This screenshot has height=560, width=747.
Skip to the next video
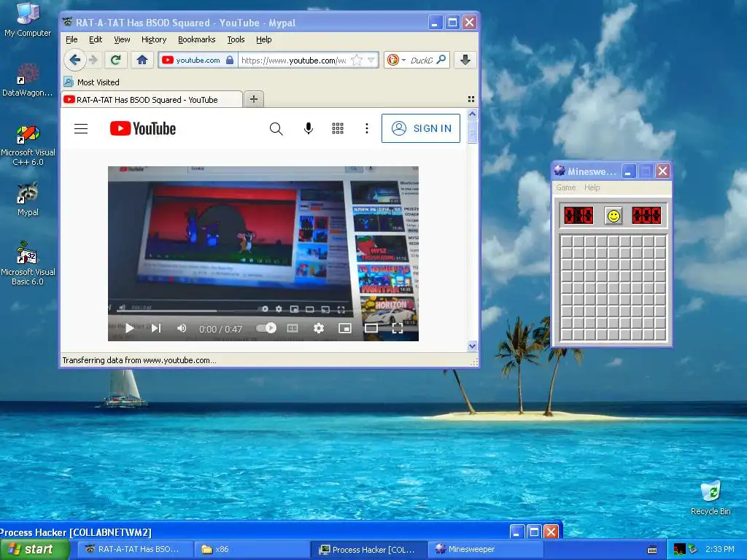click(x=156, y=328)
